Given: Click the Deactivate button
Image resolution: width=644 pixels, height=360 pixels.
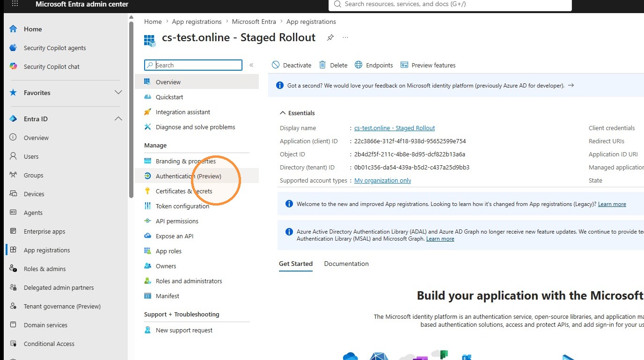Looking at the screenshot, I should coord(291,65).
